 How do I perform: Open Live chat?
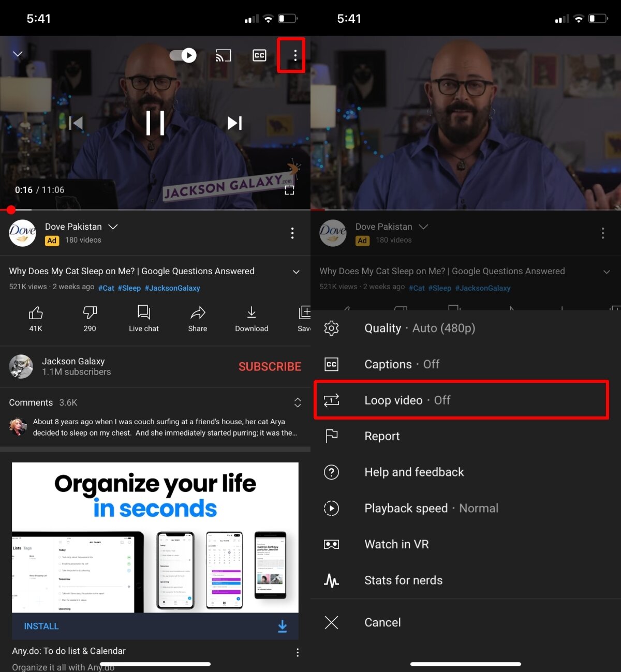[143, 318]
